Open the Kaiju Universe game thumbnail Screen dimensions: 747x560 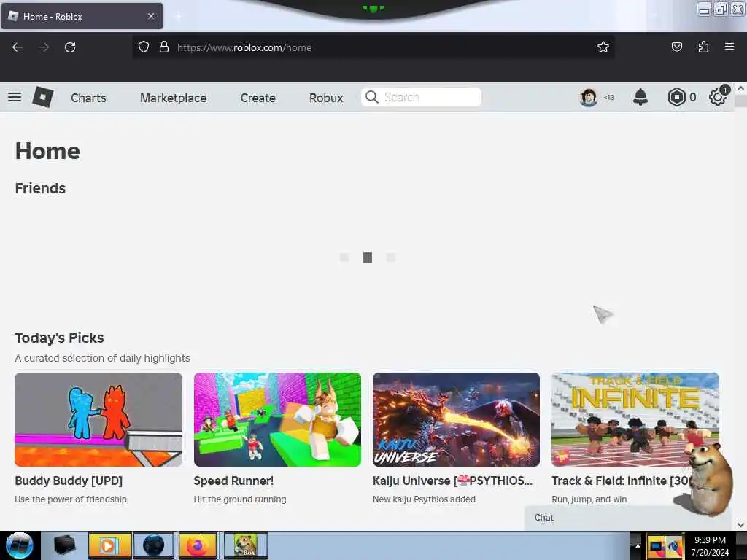point(457,419)
